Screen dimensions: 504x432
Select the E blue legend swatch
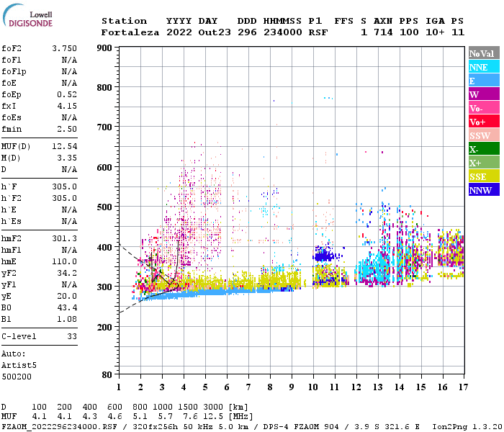click(484, 81)
